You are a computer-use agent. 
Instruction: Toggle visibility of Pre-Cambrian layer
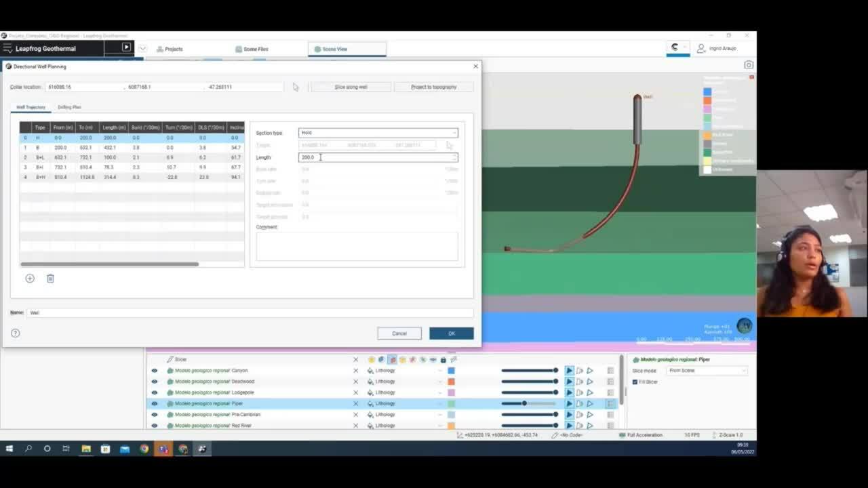pyautogui.click(x=154, y=414)
